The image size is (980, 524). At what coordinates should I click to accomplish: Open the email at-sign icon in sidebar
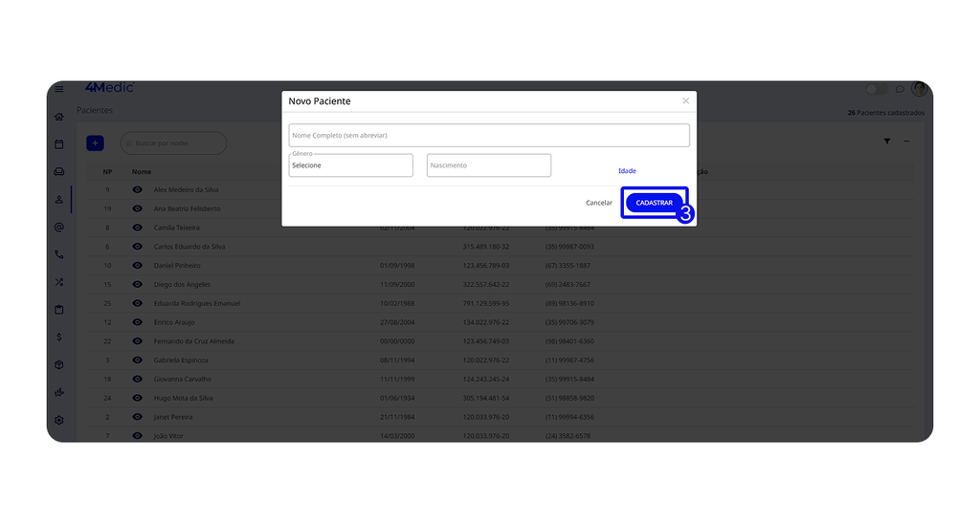pos(59,228)
